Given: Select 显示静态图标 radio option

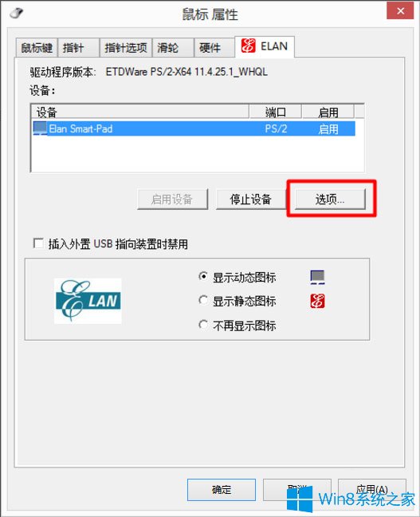Looking at the screenshot, I should tap(203, 300).
